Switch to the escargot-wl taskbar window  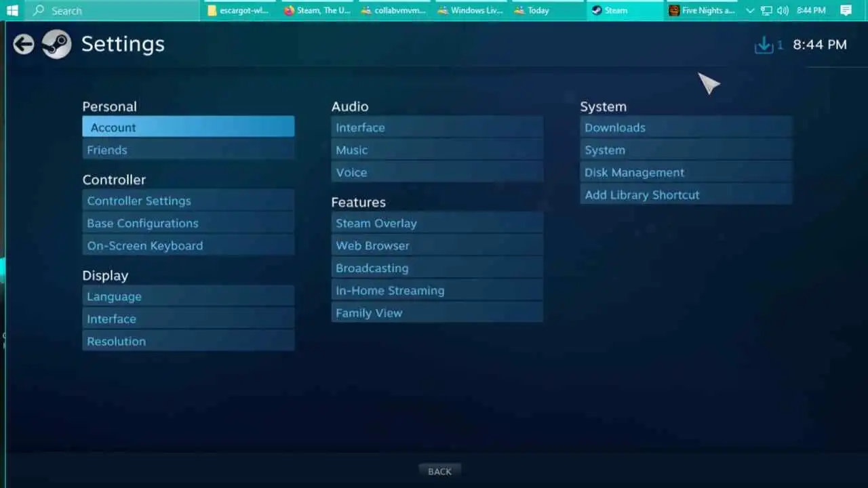241,10
